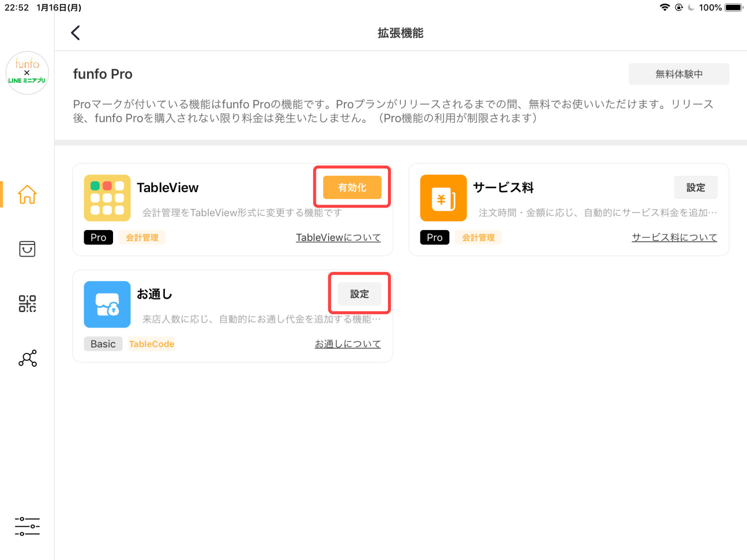
Task: Click the TableView title text
Action: 168,188
